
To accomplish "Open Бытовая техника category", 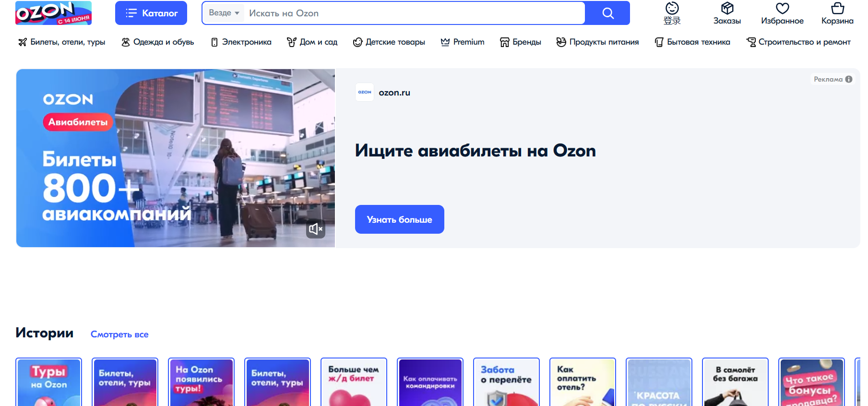I will (x=699, y=42).
